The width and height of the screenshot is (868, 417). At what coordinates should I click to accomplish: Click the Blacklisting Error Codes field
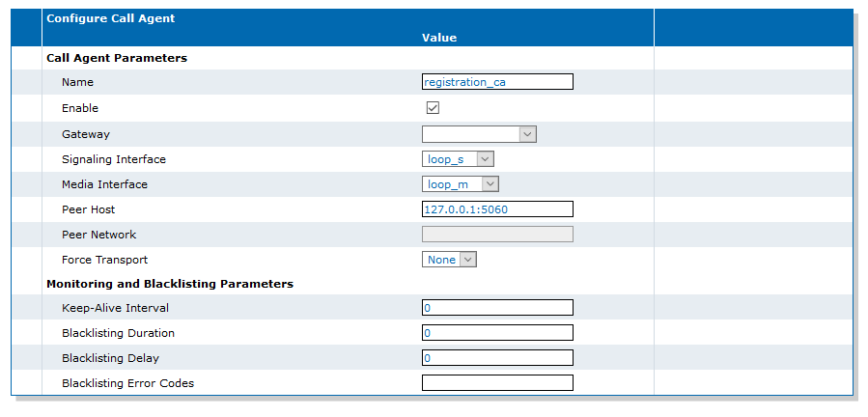[497, 382]
